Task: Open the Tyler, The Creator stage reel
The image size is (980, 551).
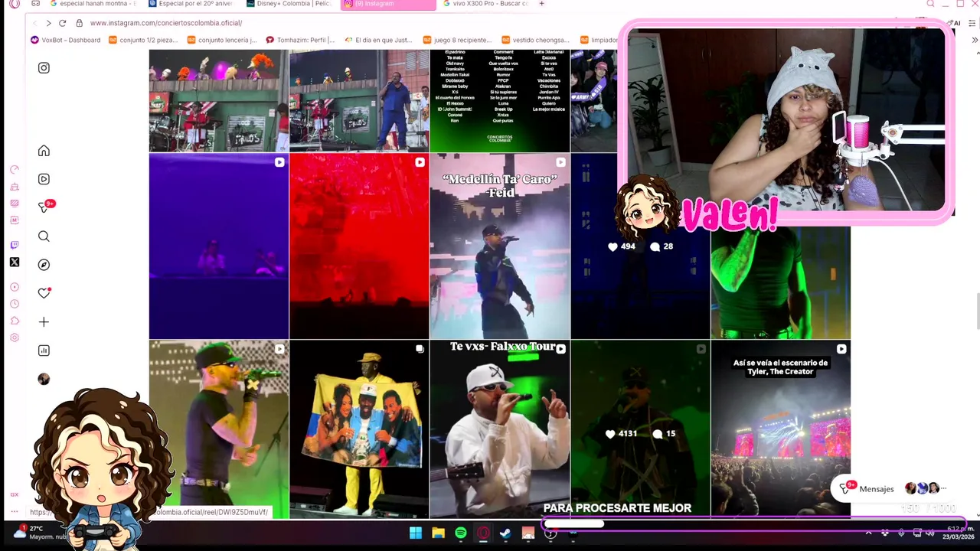Action: click(781, 429)
